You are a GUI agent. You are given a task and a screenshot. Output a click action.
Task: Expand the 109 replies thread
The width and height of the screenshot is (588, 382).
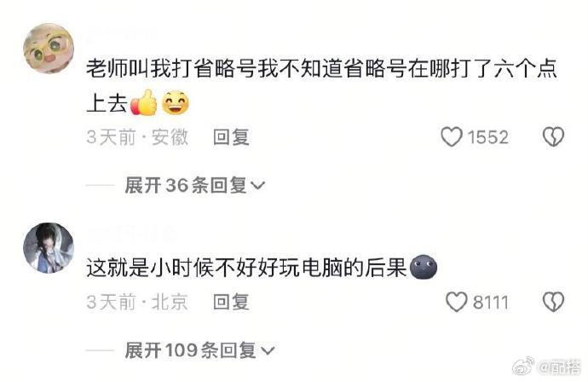[199, 350]
